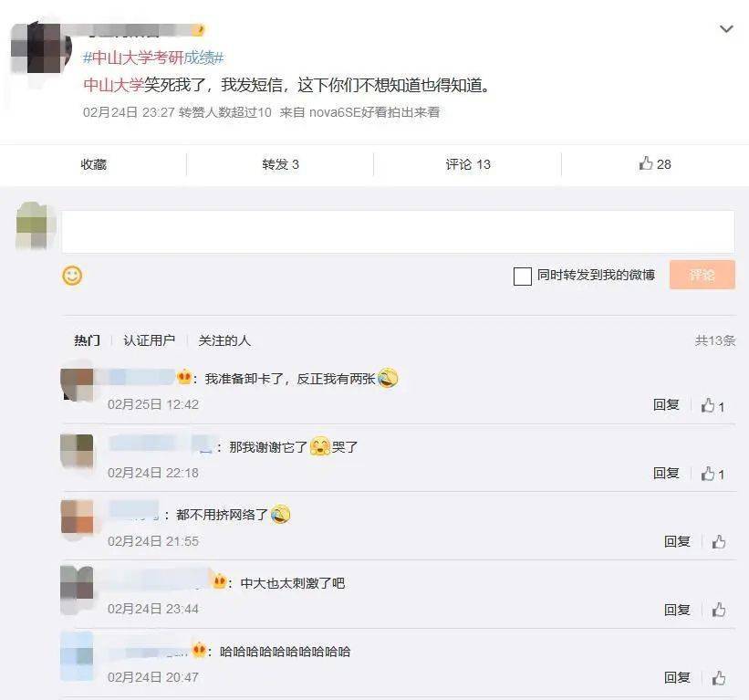The height and width of the screenshot is (700, 749).
Task: Click 转发 3 to repost
Action: 280,164
